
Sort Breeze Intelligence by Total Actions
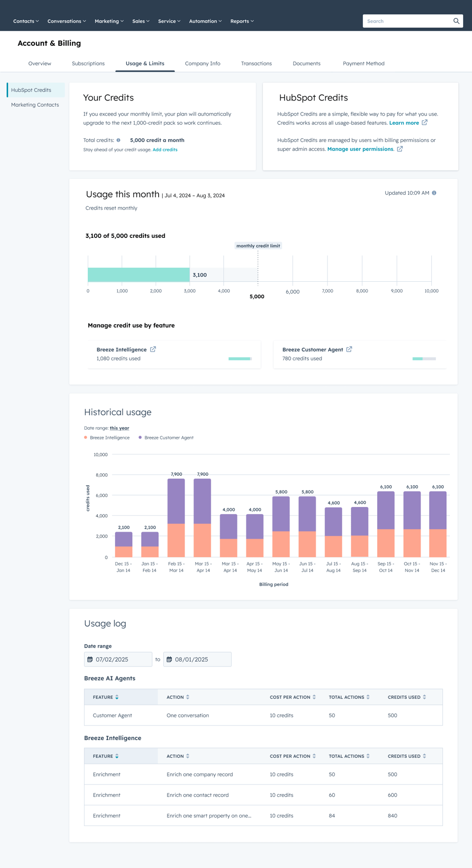(368, 756)
